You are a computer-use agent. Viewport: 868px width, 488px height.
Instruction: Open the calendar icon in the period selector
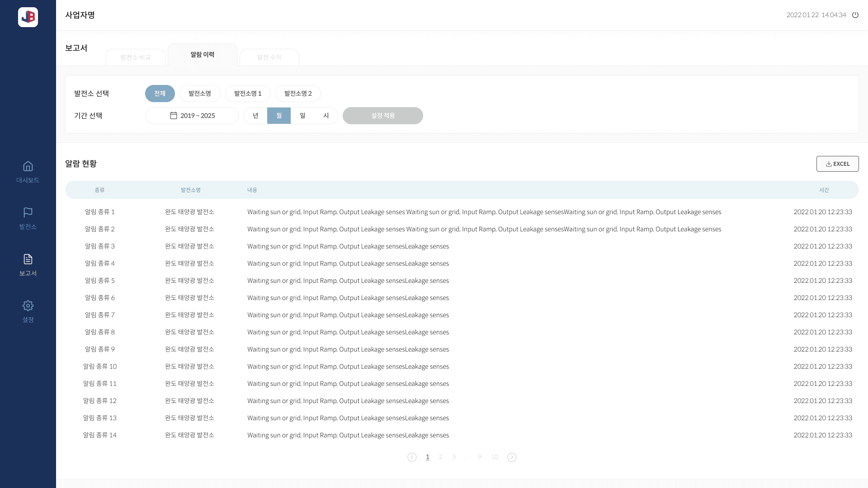[x=174, y=116]
